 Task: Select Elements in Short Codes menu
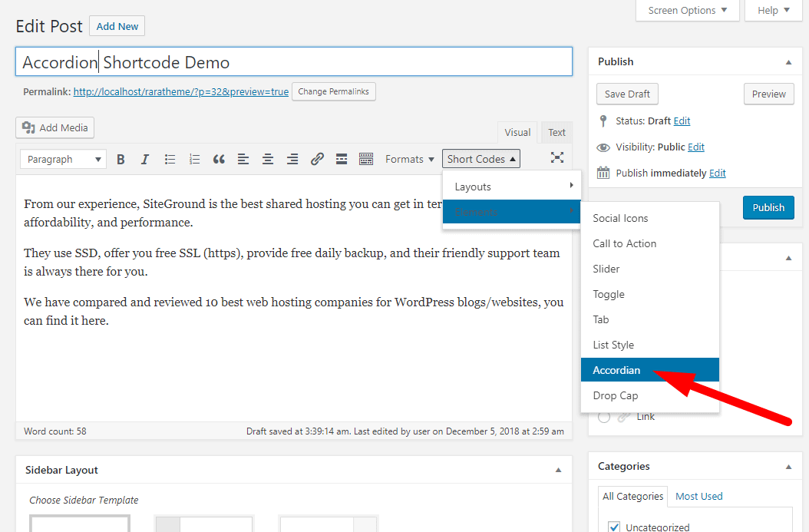[511, 212]
